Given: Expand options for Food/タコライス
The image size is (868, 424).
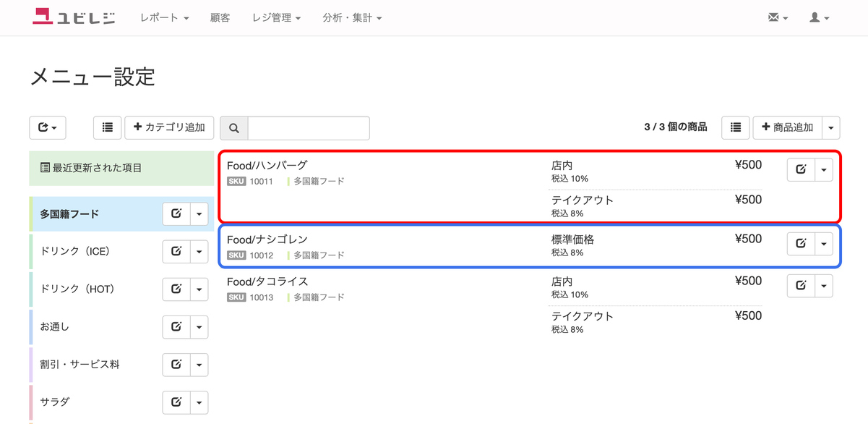Looking at the screenshot, I should [823, 286].
